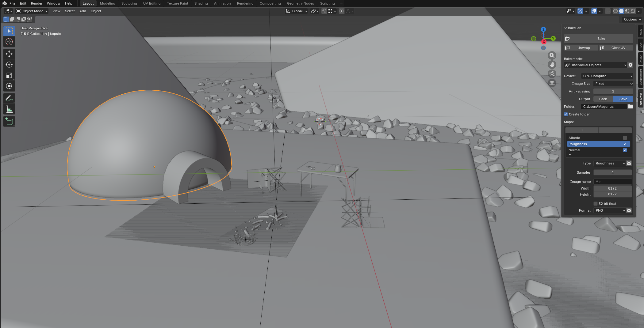Screen dimensions: 644x328
Task: Open the Render menu
Action: pyautogui.click(x=36, y=3)
